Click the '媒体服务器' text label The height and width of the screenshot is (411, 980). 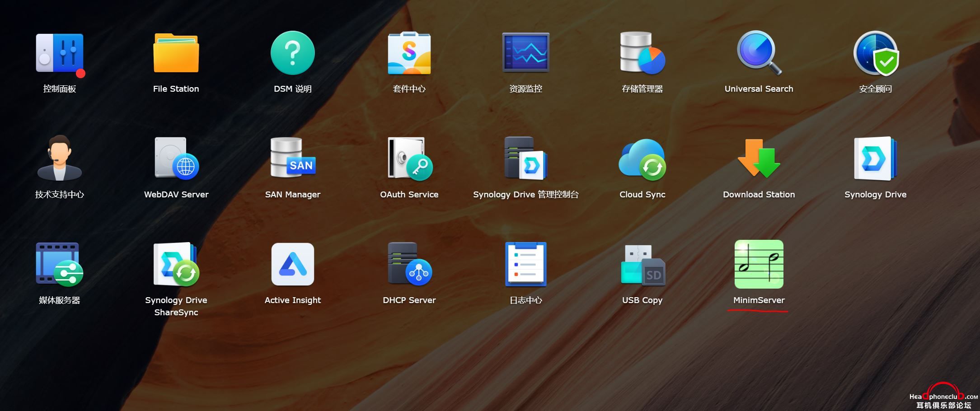60,300
